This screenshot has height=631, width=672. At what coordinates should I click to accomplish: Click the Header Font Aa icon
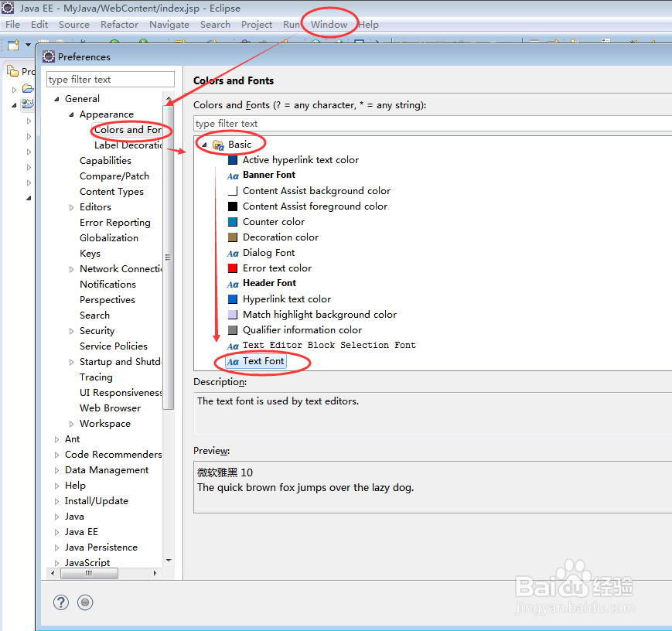pos(233,285)
